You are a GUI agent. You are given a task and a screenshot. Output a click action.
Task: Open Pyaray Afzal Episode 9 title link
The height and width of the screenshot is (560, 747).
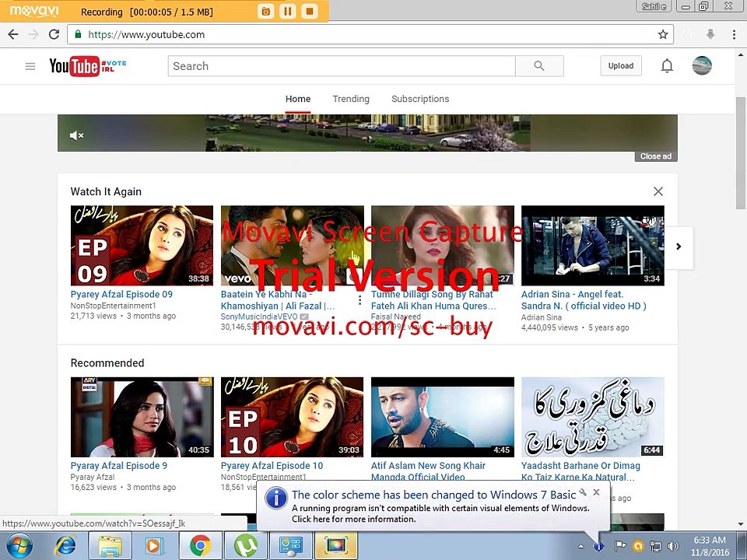click(x=118, y=466)
